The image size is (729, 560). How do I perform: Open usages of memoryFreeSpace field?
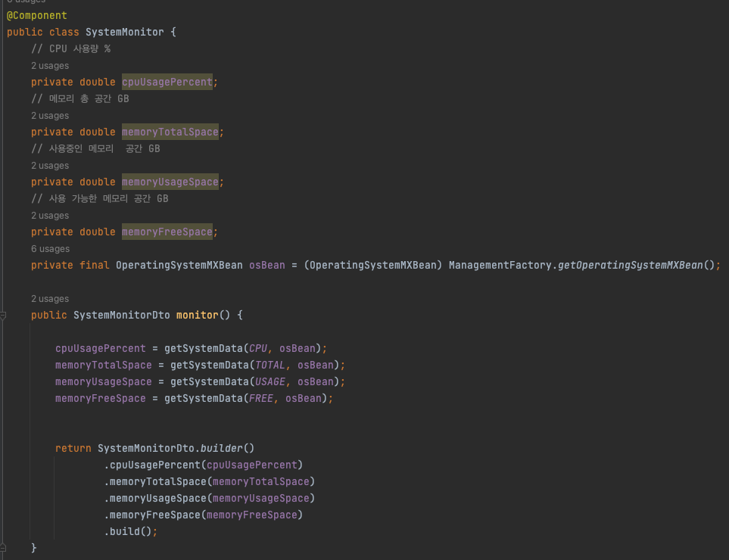pyautogui.click(x=49, y=215)
